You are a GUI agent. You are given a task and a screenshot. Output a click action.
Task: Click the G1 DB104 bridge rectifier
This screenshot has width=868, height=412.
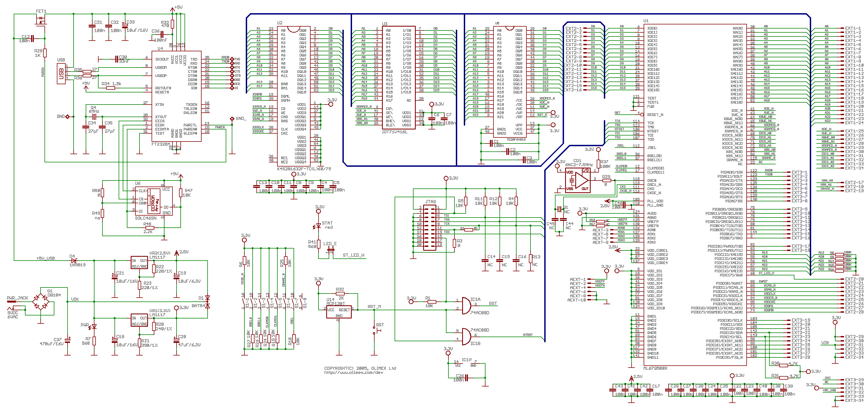[41, 302]
